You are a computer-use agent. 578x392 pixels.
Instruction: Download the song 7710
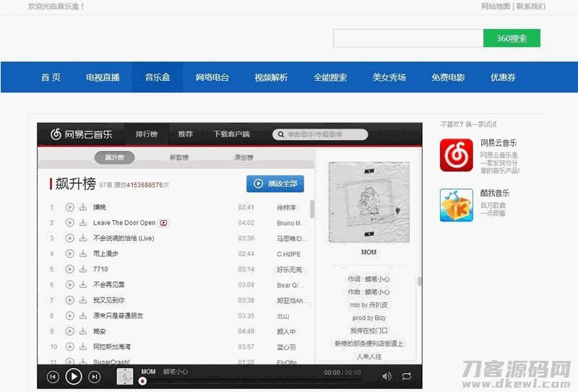pyautogui.click(x=83, y=269)
